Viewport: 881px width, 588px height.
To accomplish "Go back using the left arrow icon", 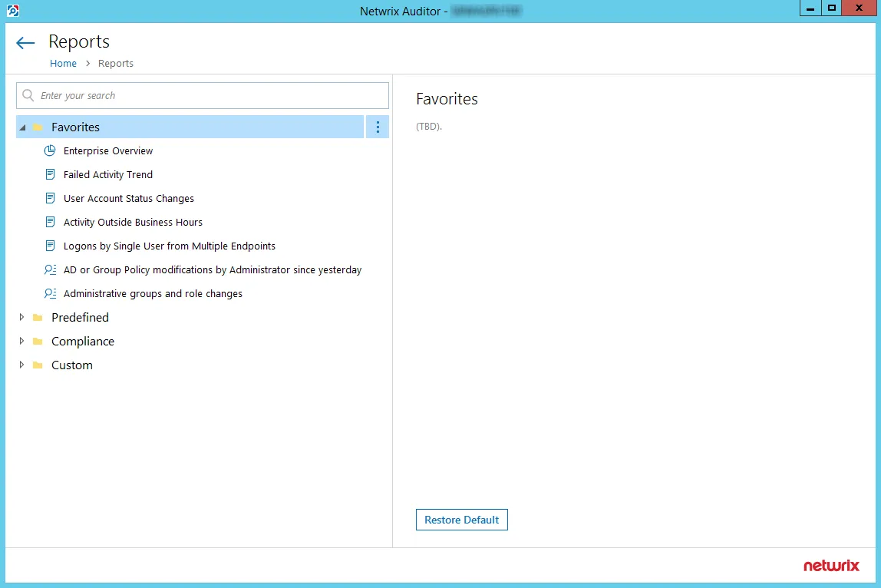I will (25, 43).
